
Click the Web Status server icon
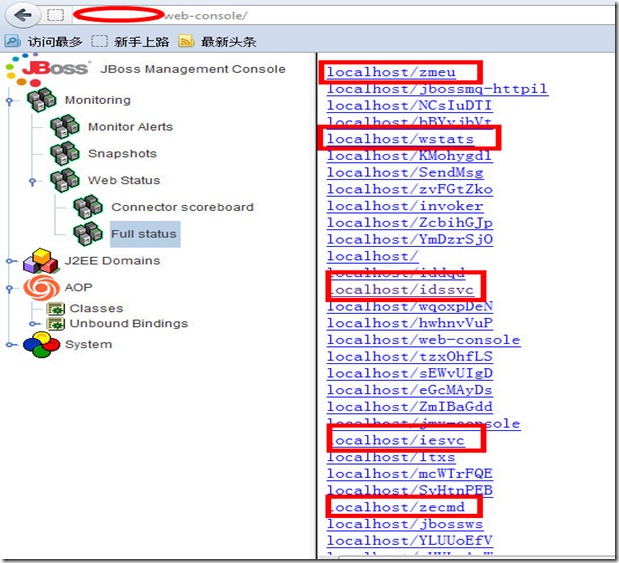[x=65, y=180]
